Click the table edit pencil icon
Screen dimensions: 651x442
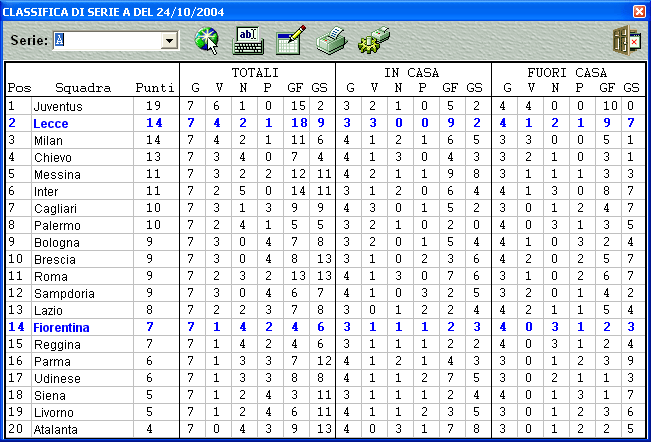point(290,40)
